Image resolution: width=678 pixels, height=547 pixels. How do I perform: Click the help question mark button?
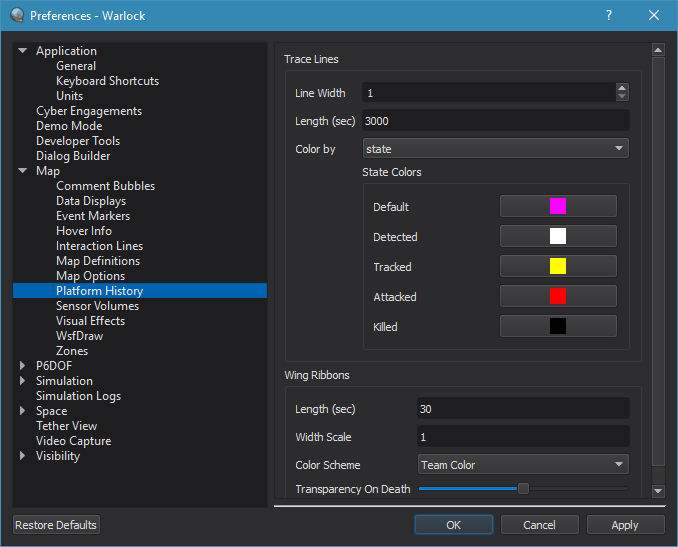coord(609,16)
